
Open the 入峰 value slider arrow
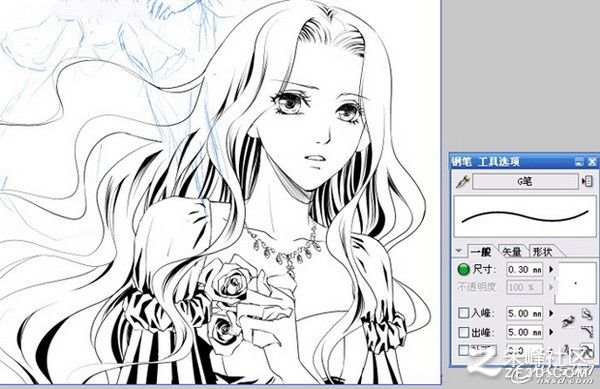tap(551, 313)
